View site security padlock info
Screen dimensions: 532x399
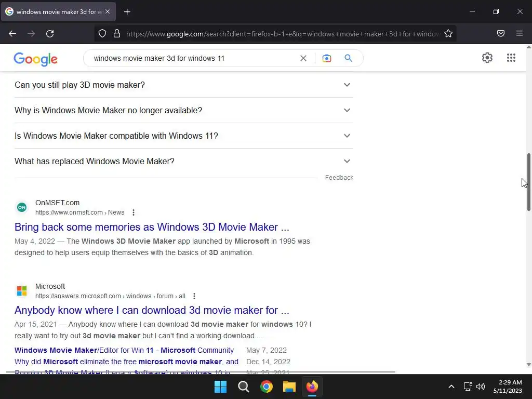click(117, 33)
